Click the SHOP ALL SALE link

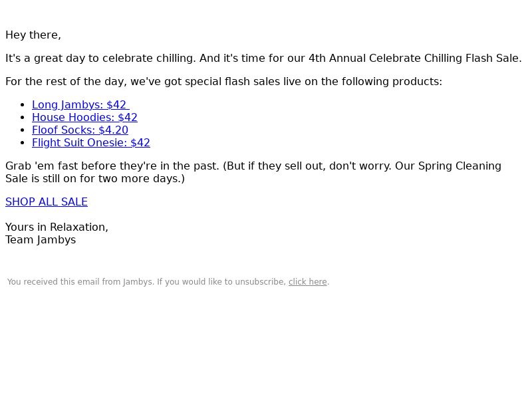point(47,202)
